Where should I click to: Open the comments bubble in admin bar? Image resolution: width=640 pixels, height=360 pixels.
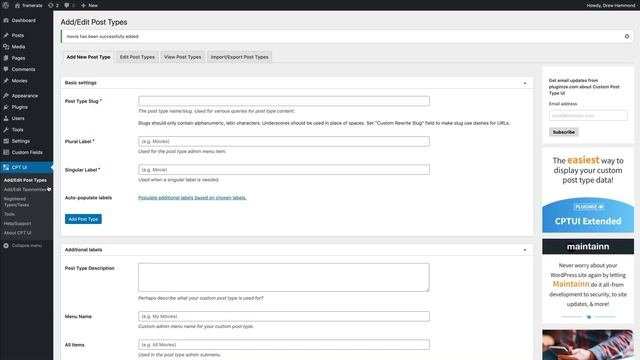pos(67,5)
